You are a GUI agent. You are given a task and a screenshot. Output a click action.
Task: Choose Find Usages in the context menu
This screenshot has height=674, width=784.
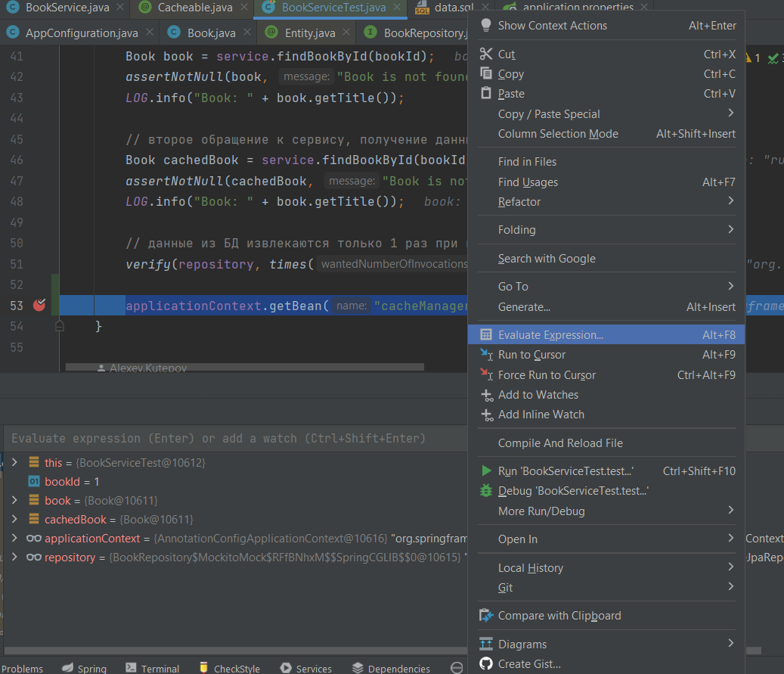(x=606, y=182)
